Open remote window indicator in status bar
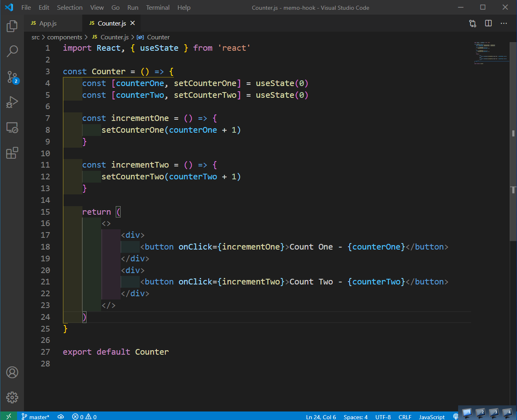Image resolution: width=517 pixels, height=420 pixels. tap(9, 416)
